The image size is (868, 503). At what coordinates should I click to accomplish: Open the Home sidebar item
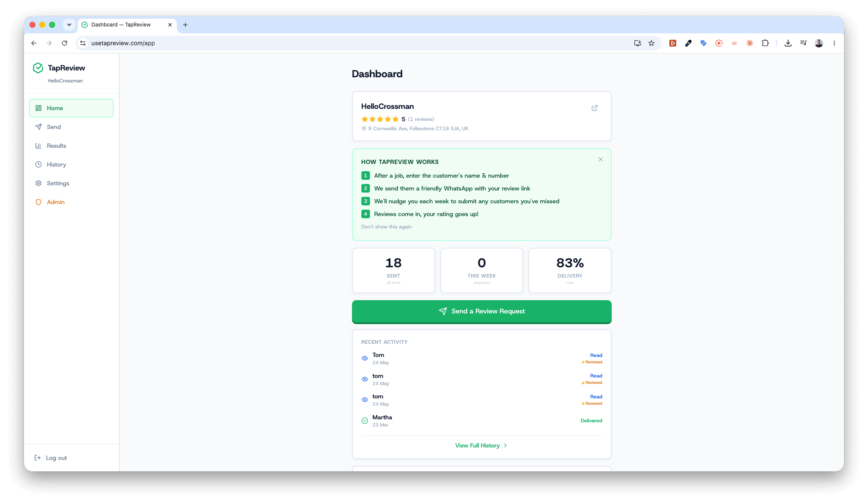(x=71, y=108)
